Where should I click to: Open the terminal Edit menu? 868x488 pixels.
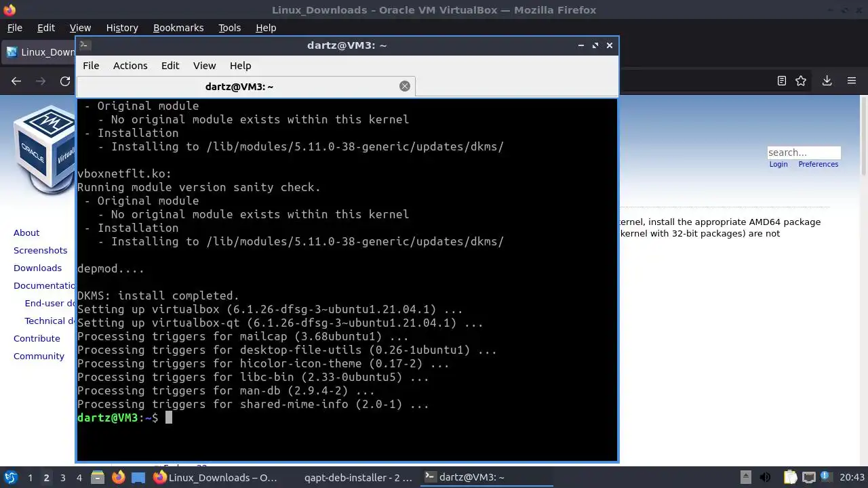point(170,66)
